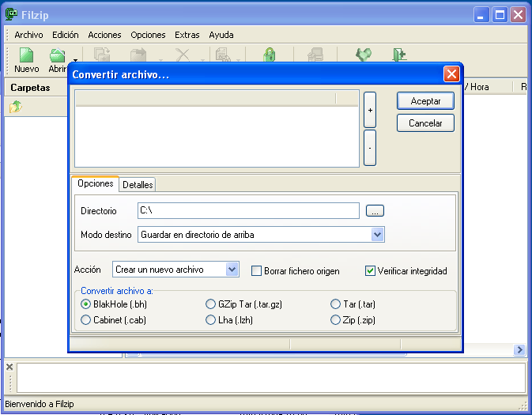Click the Filzip application icon in title bar

point(11,14)
